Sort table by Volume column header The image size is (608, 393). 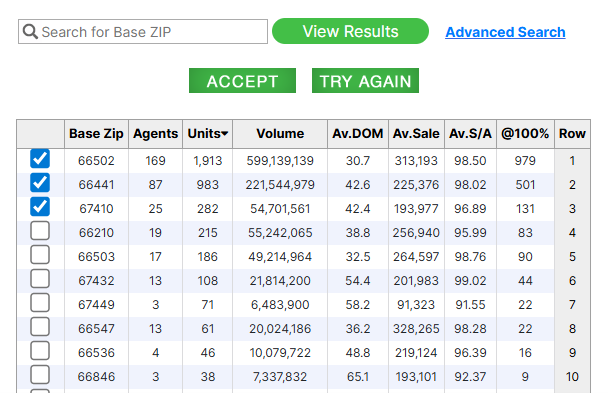click(280, 134)
